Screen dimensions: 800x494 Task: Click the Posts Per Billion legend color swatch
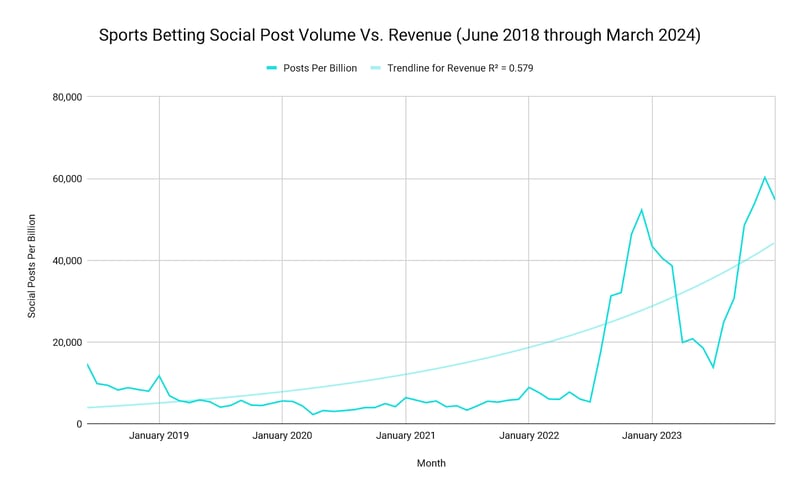pos(271,68)
